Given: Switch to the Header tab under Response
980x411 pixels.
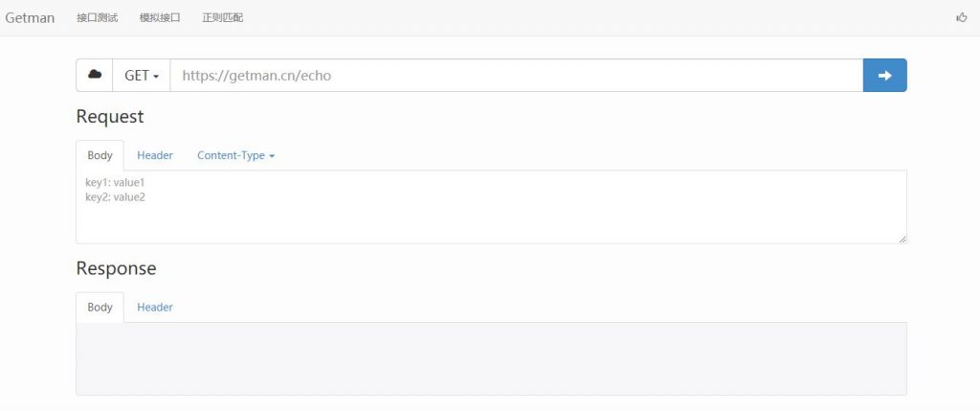Looking at the screenshot, I should click(x=155, y=308).
